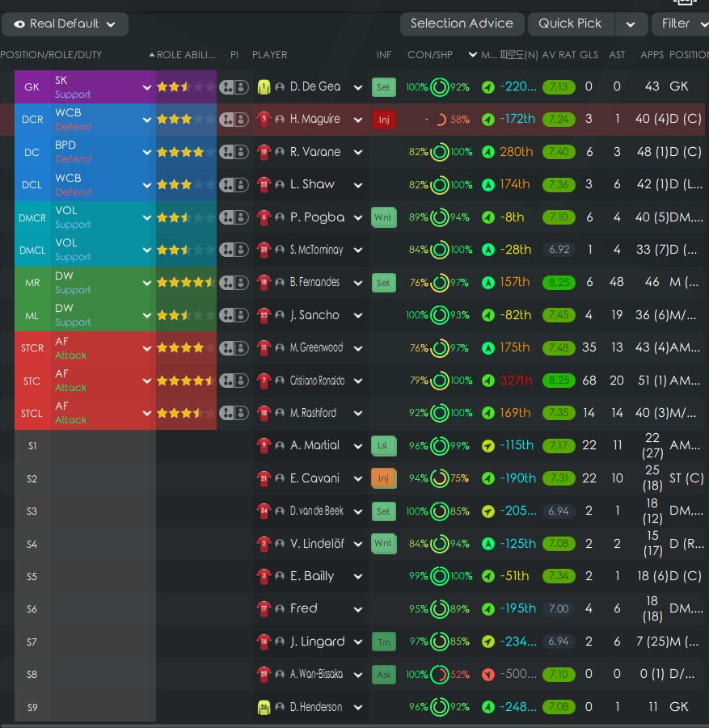The height and width of the screenshot is (728, 709).
Task: Sort by AV RAT column header
Action: pos(559,55)
